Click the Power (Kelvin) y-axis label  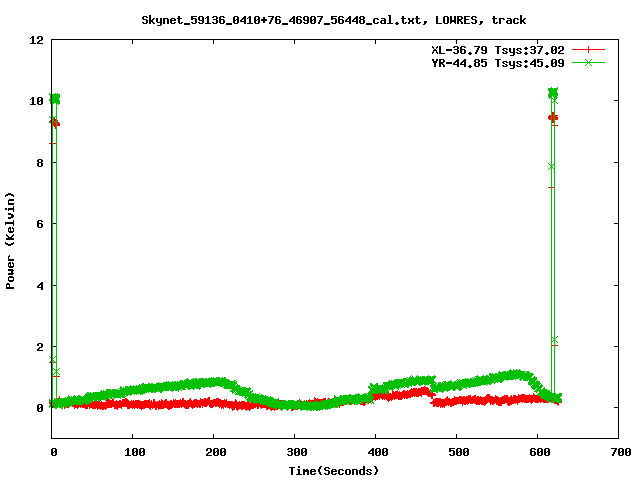tap(10, 240)
